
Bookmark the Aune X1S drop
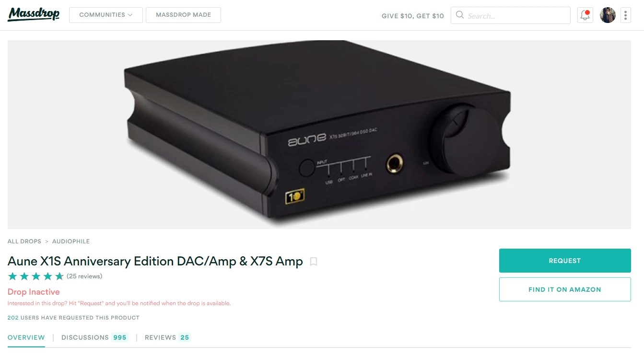tap(314, 262)
